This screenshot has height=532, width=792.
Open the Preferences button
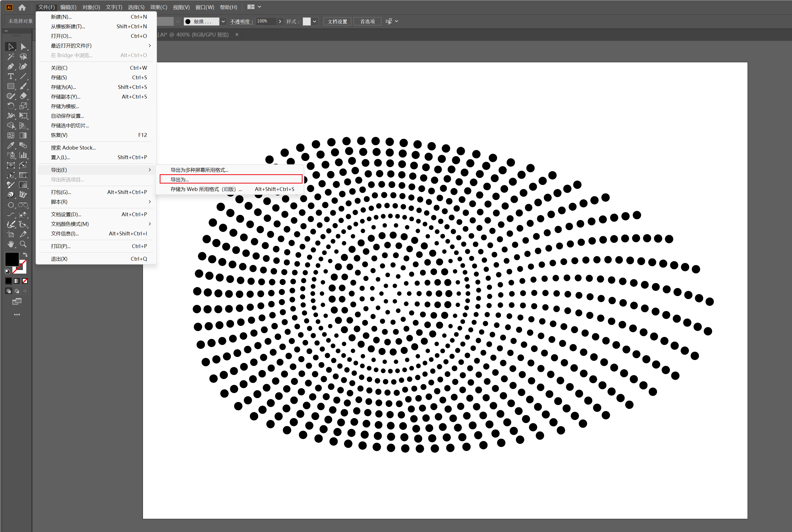[x=367, y=21]
